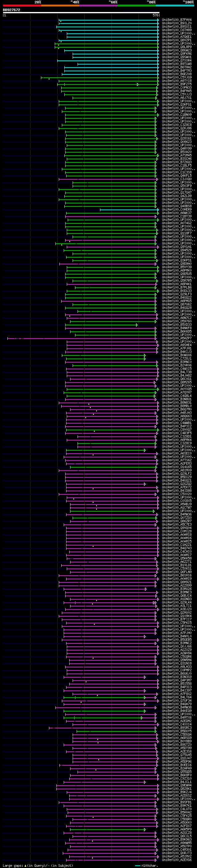Select label UniRef100_C0S8X5
Screen dimensions: 197x868
(177, 501)
